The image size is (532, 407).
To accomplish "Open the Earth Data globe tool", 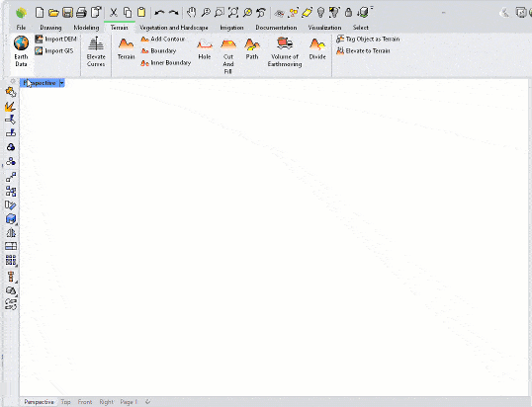I will pos(21,51).
